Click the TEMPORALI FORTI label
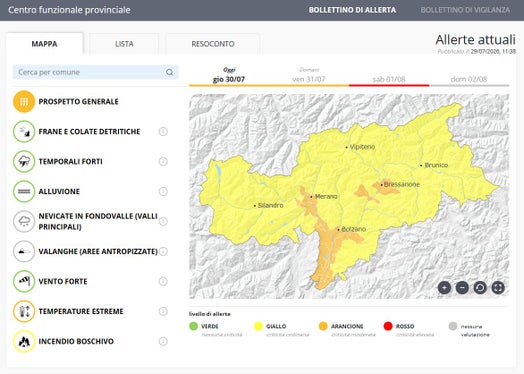 pos(71,162)
